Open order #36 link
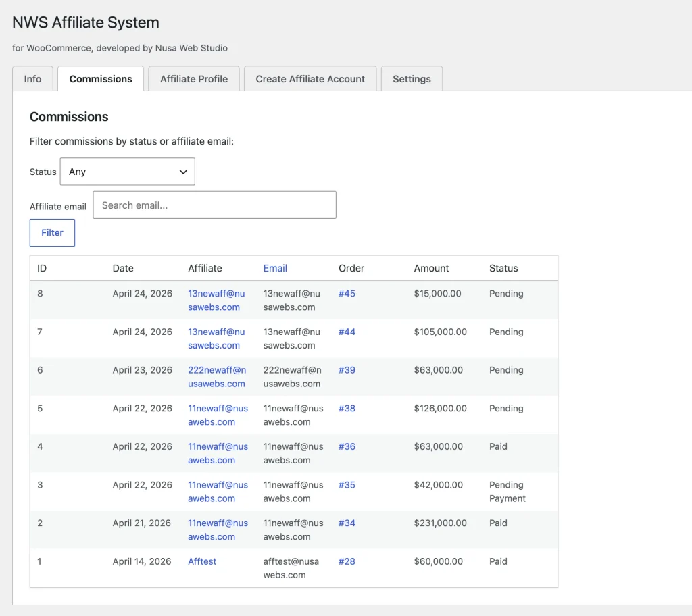The height and width of the screenshot is (616, 692). [x=347, y=446]
